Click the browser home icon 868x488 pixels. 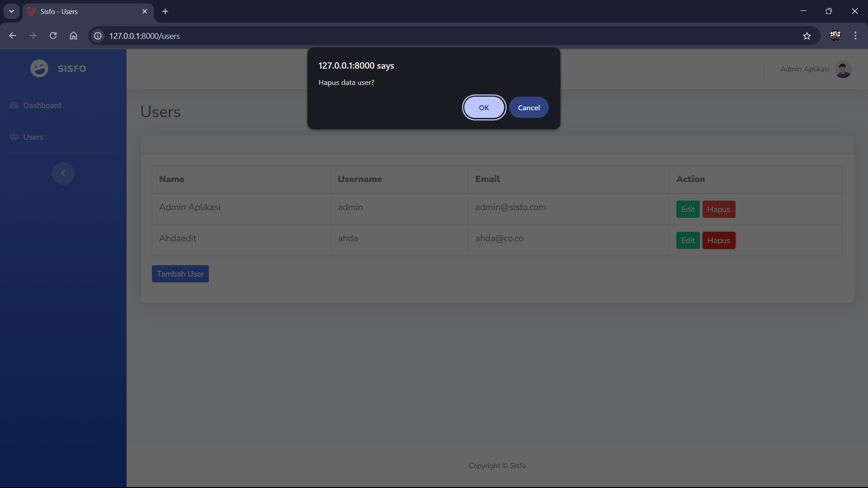coord(73,36)
